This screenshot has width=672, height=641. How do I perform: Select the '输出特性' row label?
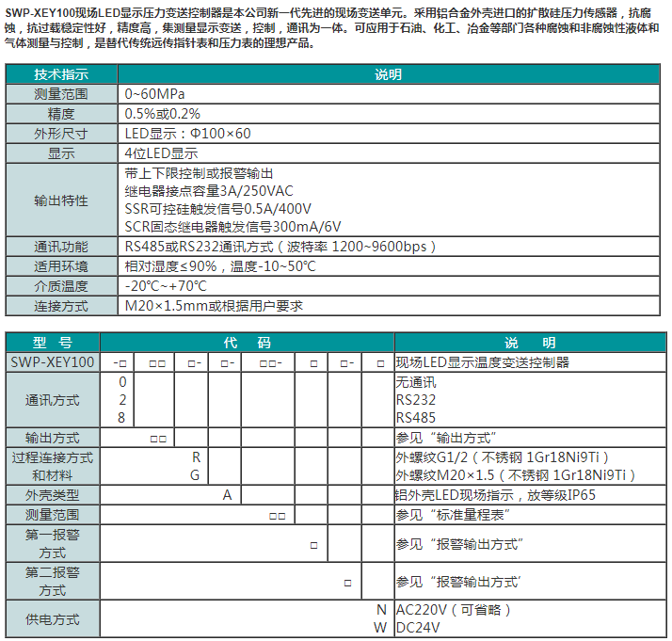[x=61, y=200]
